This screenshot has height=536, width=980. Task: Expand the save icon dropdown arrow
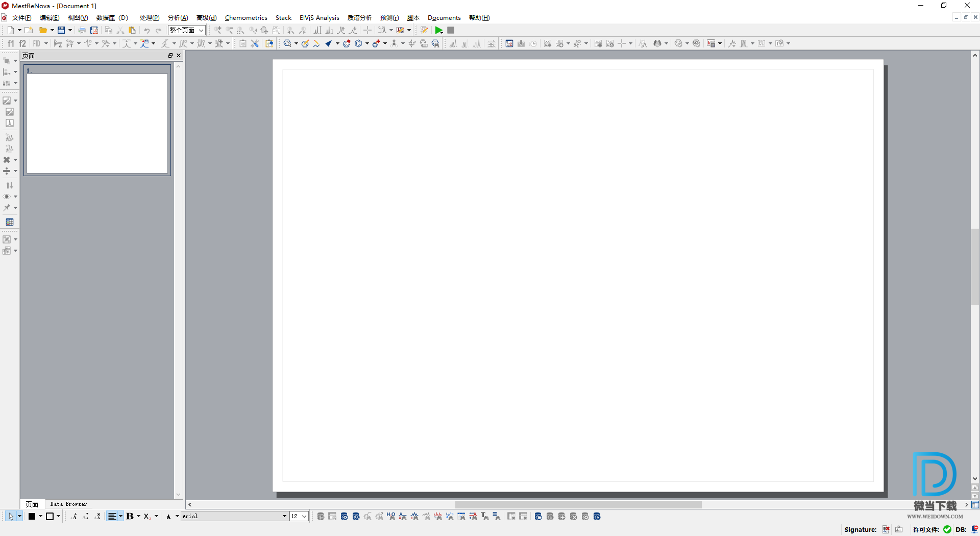[70, 30]
